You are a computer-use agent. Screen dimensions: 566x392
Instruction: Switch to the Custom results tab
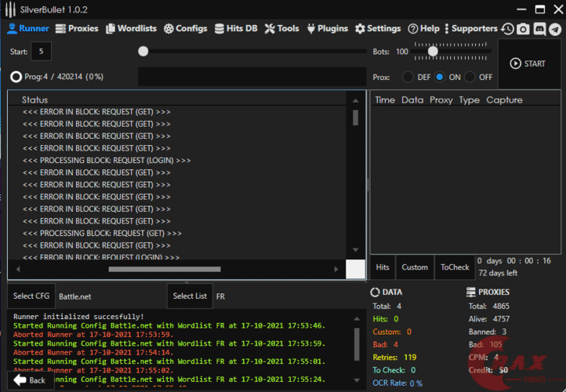coord(415,267)
